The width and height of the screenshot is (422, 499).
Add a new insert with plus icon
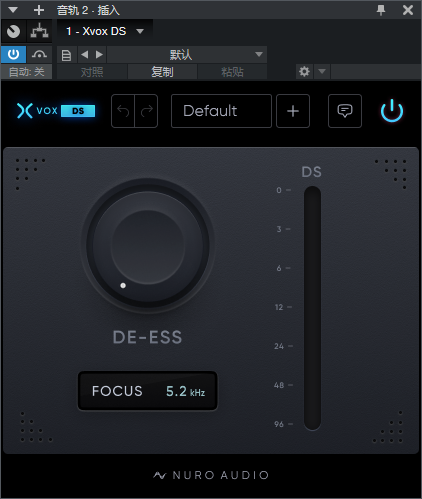coord(39,10)
